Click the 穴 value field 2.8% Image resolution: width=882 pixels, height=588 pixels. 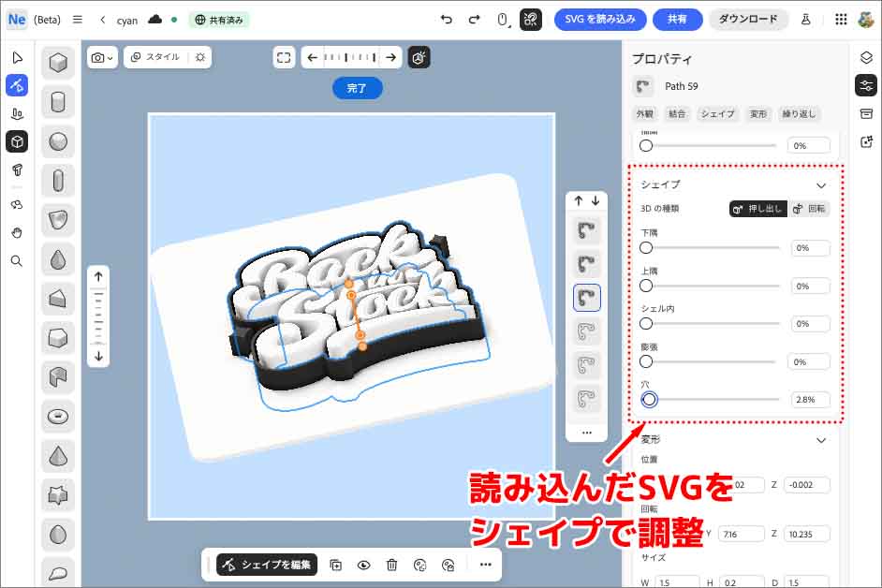point(810,400)
